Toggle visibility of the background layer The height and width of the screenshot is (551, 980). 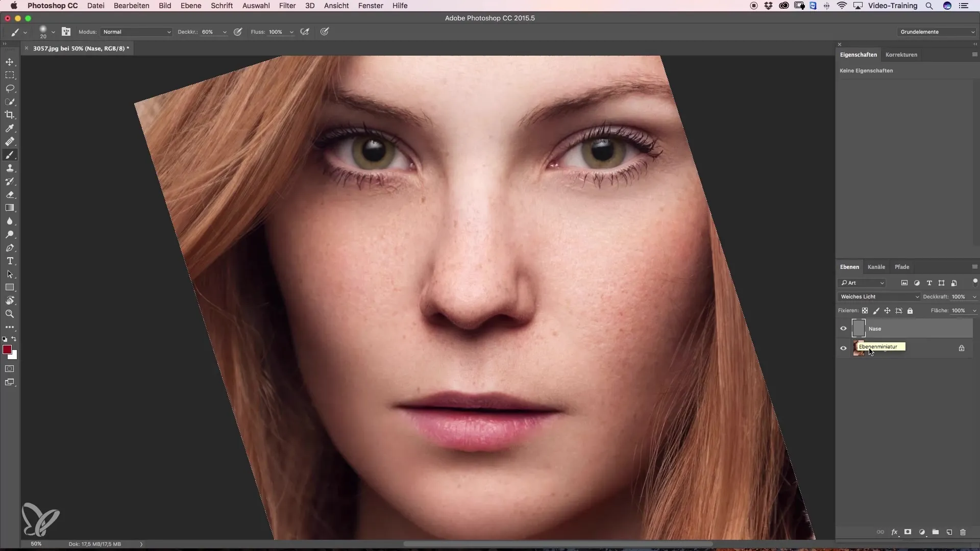[843, 348]
